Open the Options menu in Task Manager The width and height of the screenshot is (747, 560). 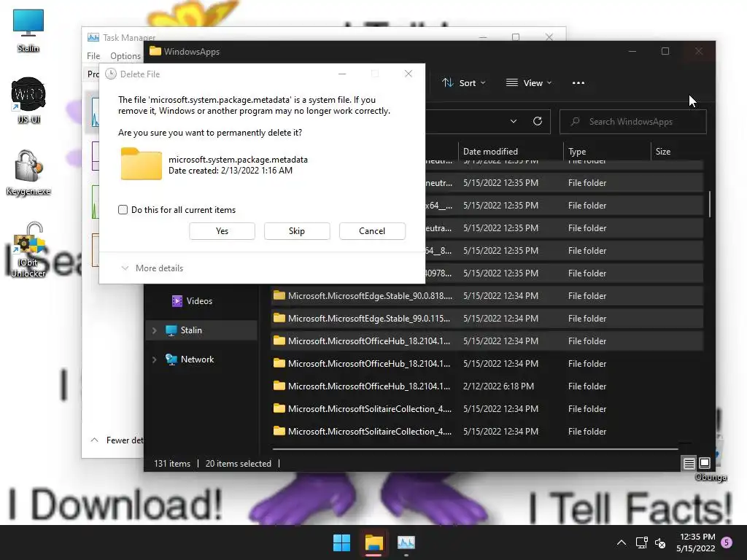(x=125, y=55)
